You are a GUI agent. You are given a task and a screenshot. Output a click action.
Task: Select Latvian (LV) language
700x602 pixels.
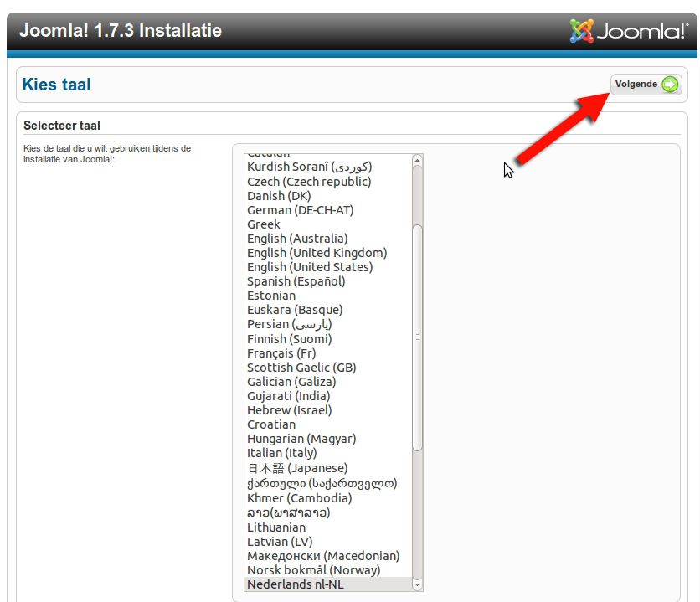[328, 542]
